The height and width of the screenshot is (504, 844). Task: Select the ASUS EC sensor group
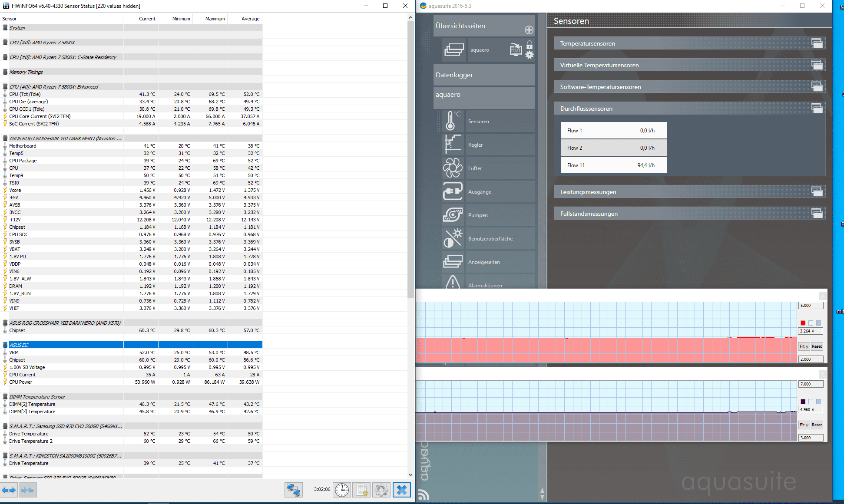pos(131,345)
